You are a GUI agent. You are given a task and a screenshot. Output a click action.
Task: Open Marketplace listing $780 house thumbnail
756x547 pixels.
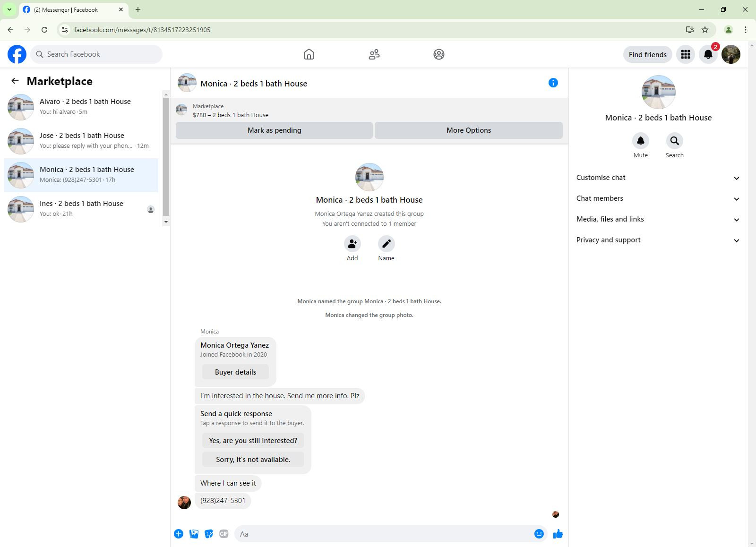pyautogui.click(x=181, y=110)
